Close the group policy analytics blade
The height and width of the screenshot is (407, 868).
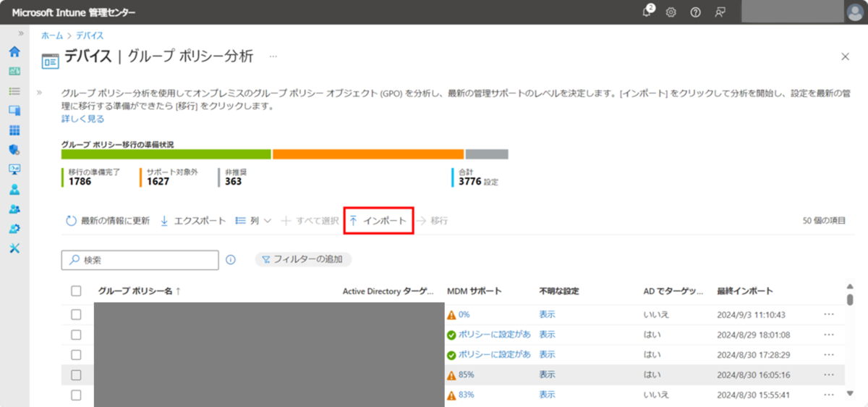point(845,56)
